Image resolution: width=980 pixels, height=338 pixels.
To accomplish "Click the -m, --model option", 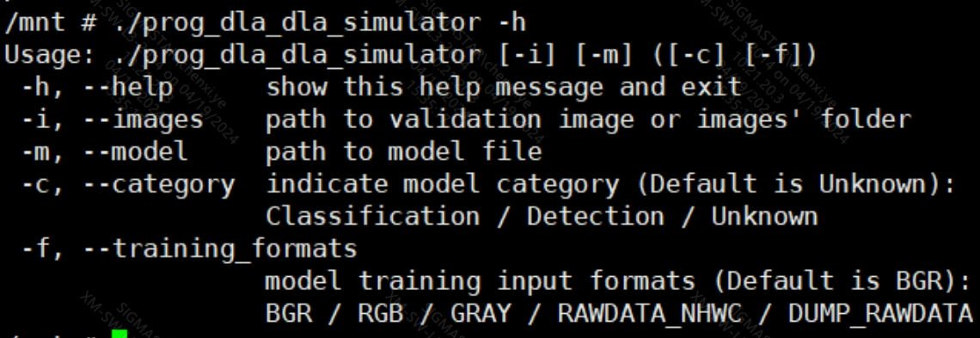I will (x=104, y=152).
